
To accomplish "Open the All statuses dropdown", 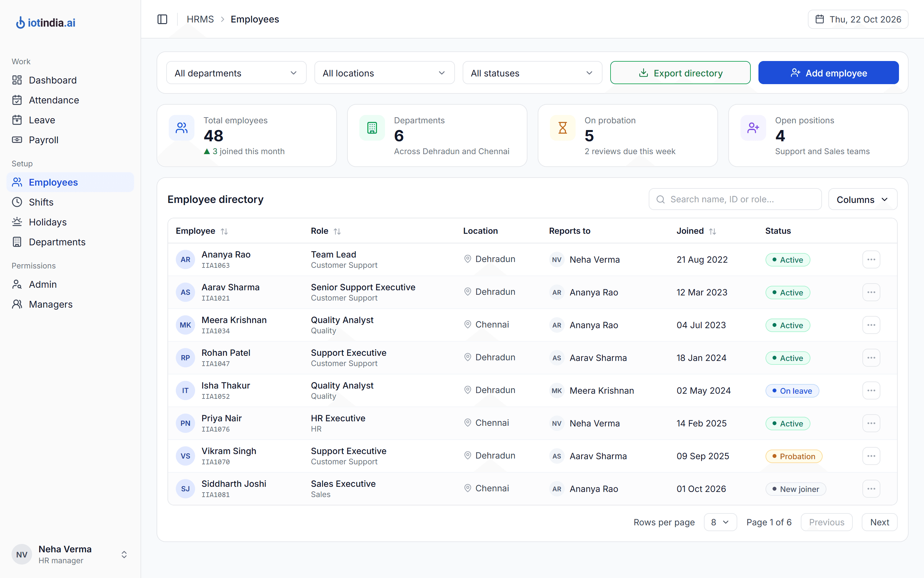I will 532,73.
